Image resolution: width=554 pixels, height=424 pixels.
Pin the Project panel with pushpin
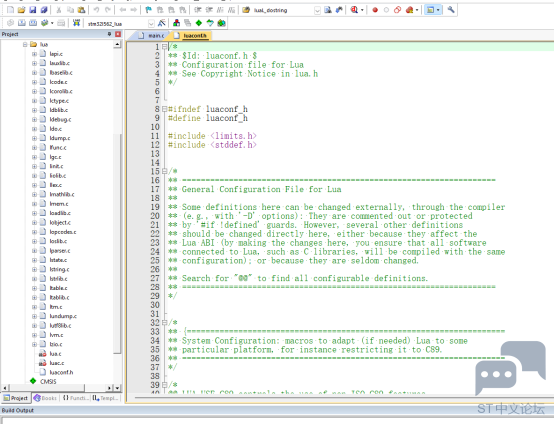(x=109, y=34)
